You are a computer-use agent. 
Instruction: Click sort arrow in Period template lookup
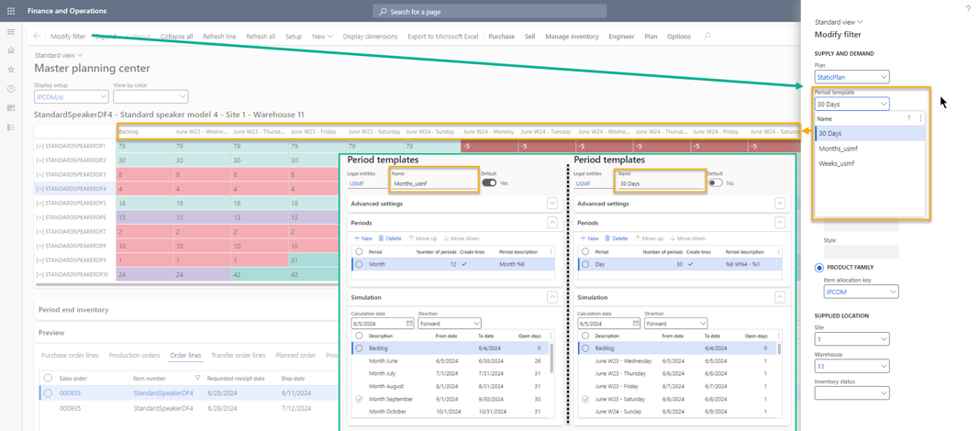click(908, 118)
